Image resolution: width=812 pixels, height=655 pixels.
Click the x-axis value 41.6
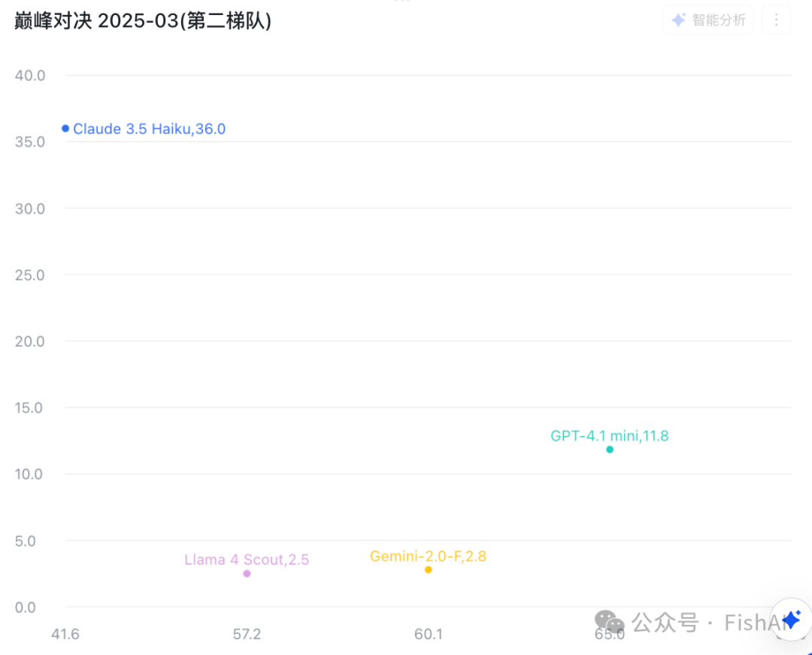click(66, 634)
